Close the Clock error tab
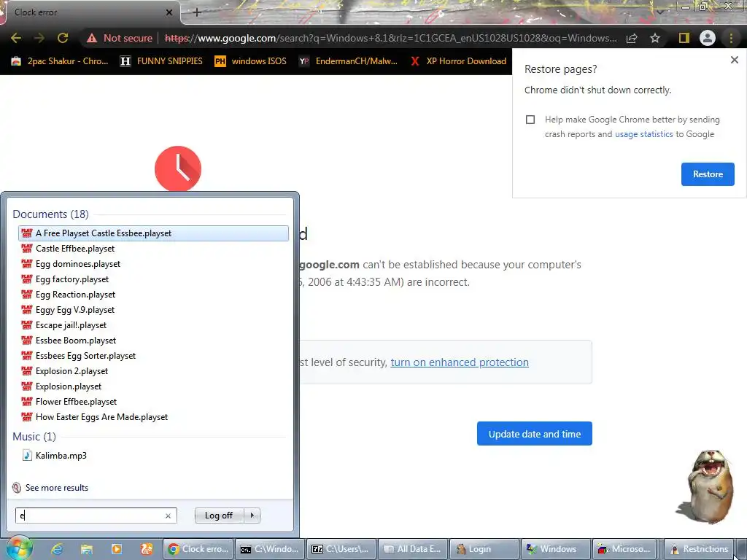Screen dimensions: 747x560 coord(169,12)
